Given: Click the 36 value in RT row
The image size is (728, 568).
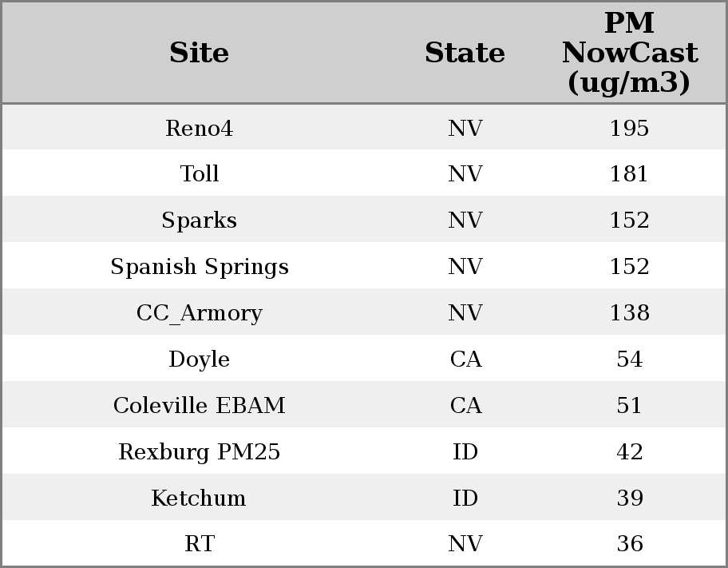Looking at the screenshot, I should click(x=629, y=544).
